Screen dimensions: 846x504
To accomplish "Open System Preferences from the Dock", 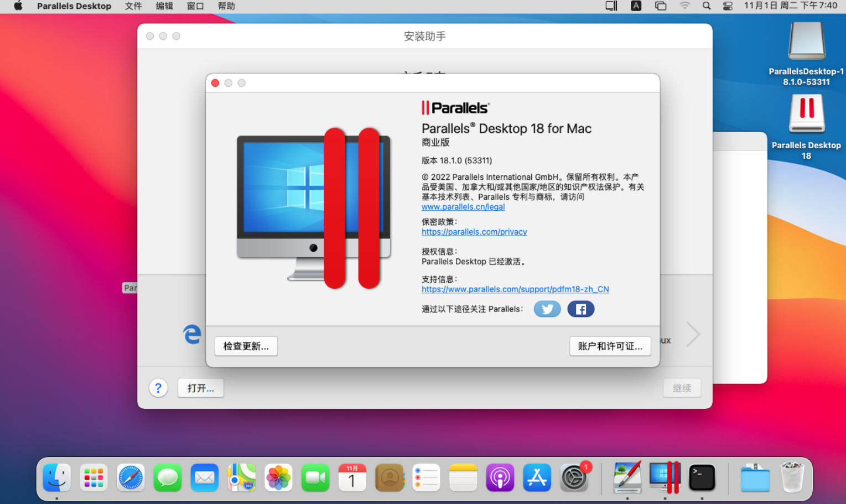I will coord(574,477).
